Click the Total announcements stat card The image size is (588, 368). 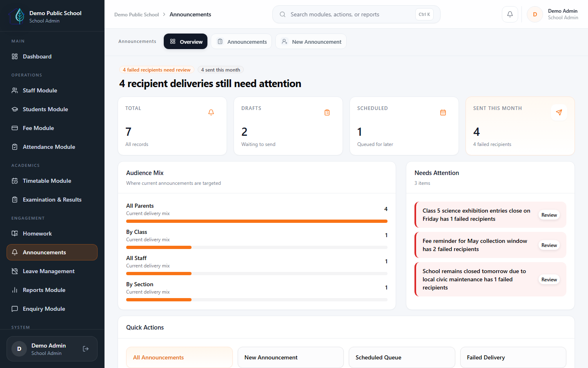pos(172,126)
